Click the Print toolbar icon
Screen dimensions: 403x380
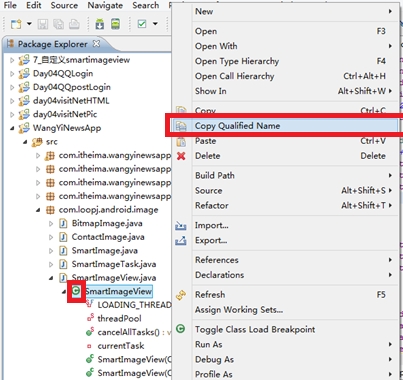tap(74, 24)
